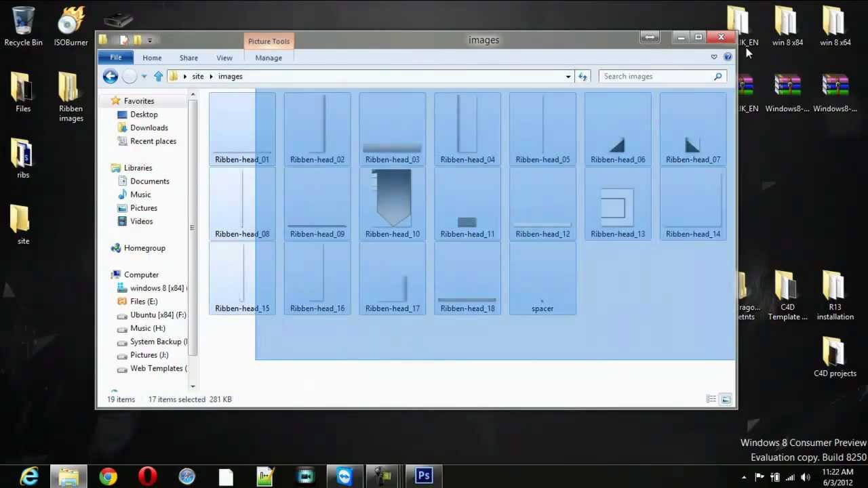Click the New folder icon in quick access toolbar
868x488 pixels.
pos(137,40)
